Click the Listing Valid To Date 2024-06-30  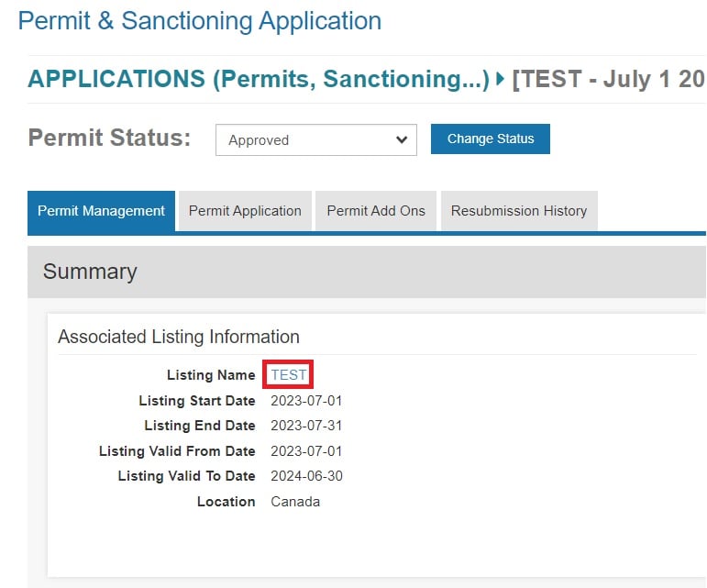(x=306, y=476)
